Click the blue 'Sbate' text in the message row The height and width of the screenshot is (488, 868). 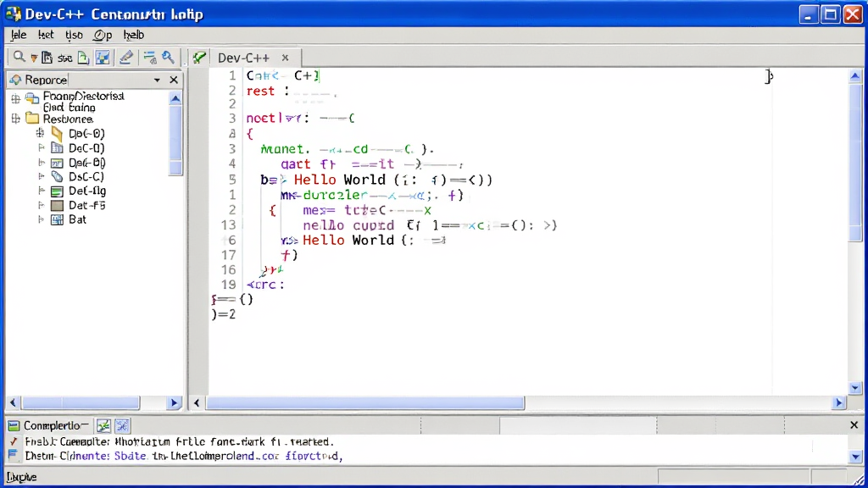(x=131, y=456)
